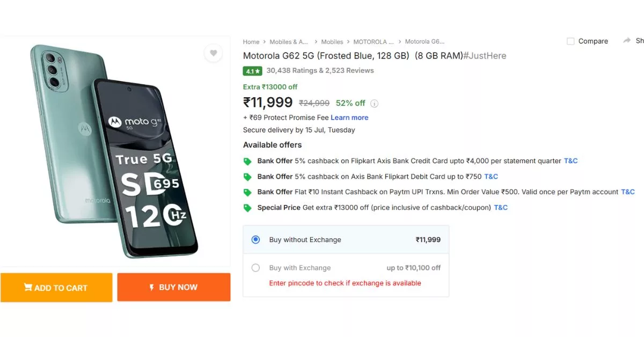
Task: Click the BUY NOW button
Action: (x=173, y=287)
